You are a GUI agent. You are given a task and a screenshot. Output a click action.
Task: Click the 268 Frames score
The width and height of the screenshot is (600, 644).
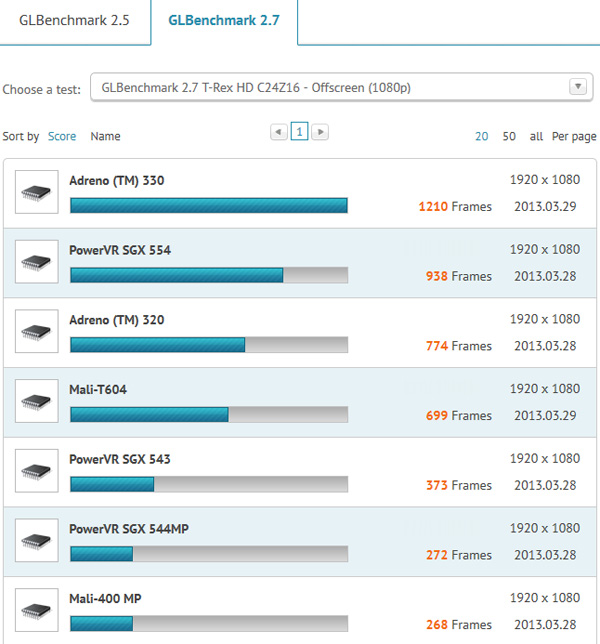tap(459, 624)
